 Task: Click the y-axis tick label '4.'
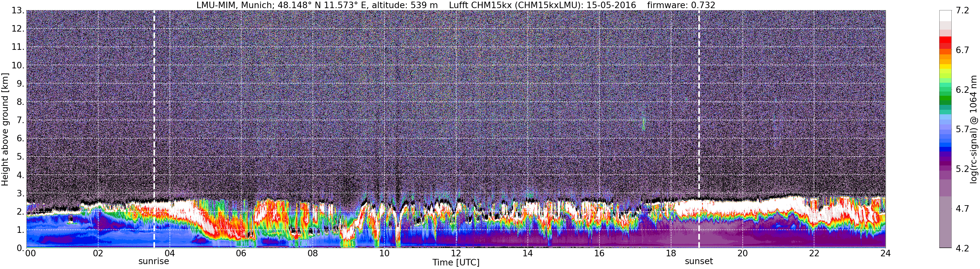[21, 175]
